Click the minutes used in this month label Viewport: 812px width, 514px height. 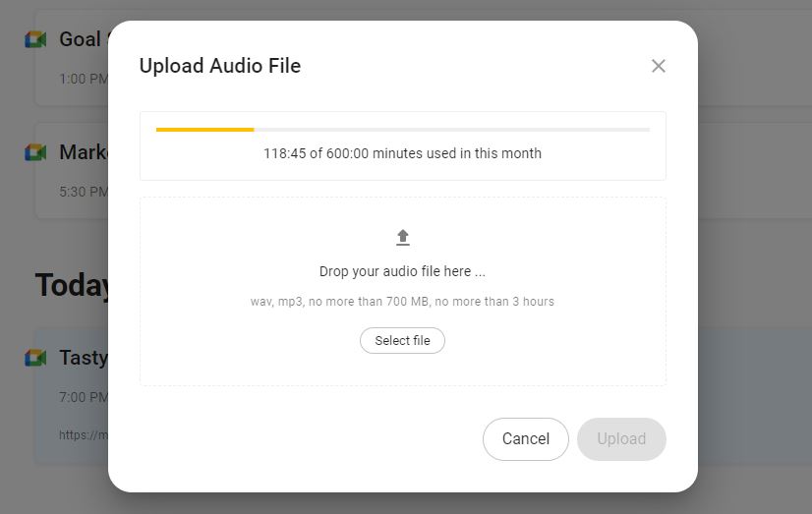402,153
